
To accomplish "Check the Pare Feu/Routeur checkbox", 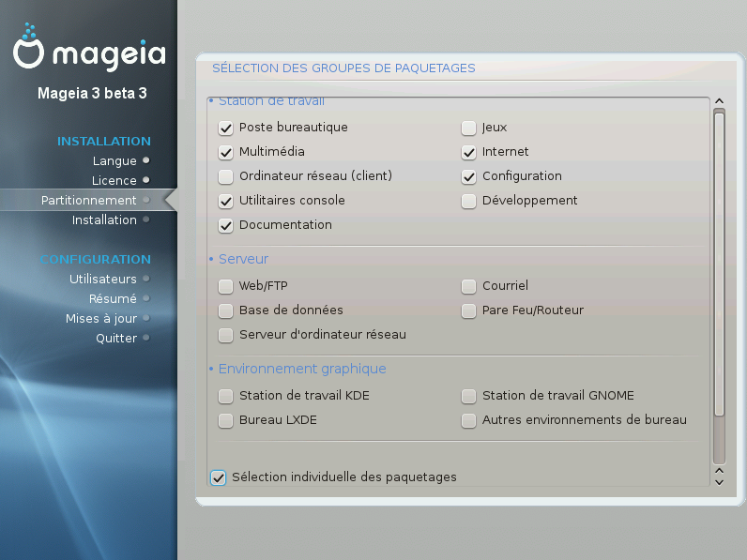I will [469, 310].
